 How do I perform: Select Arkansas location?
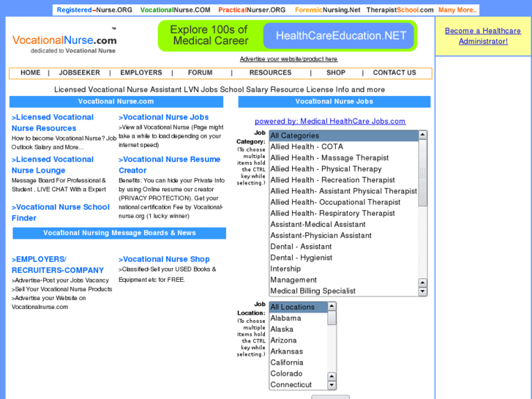pyautogui.click(x=299, y=351)
